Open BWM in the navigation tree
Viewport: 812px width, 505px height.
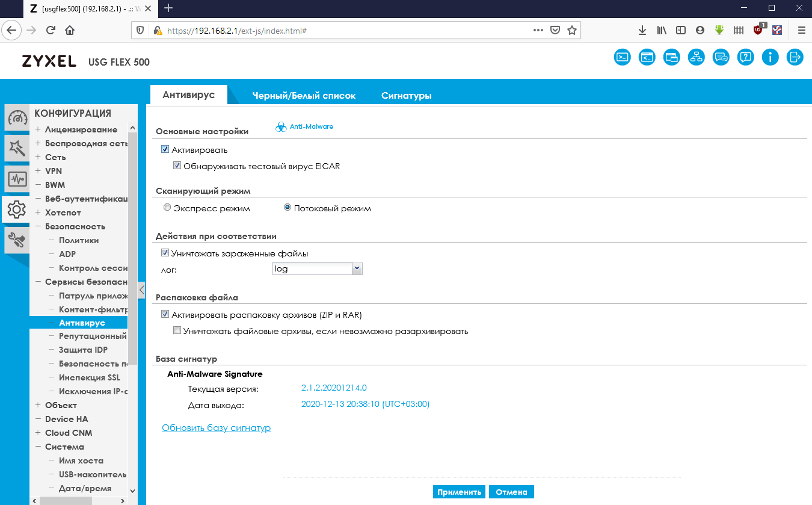55,185
